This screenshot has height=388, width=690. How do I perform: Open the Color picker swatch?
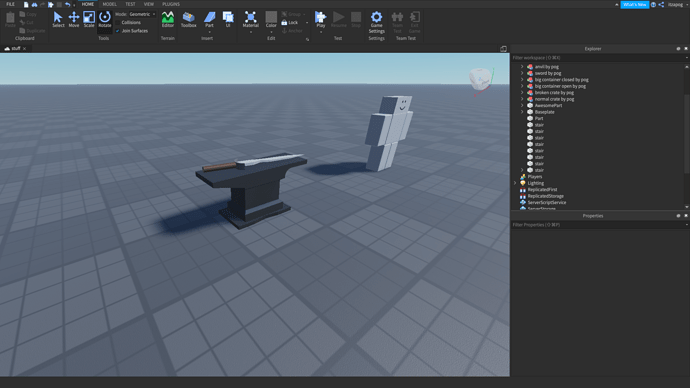271,19
